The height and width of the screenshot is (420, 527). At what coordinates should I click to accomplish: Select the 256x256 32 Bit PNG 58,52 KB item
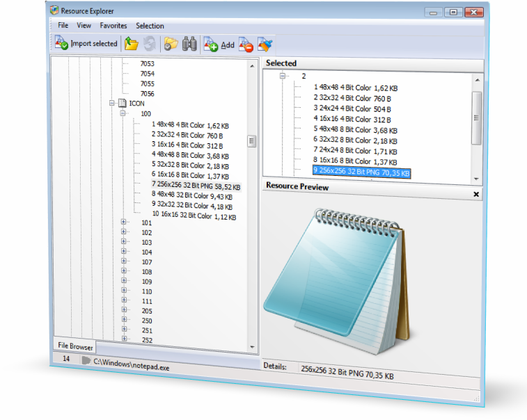[x=196, y=186]
